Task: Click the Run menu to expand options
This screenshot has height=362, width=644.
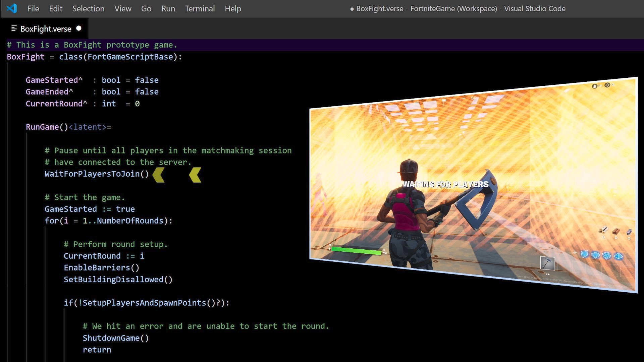Action: (x=168, y=8)
